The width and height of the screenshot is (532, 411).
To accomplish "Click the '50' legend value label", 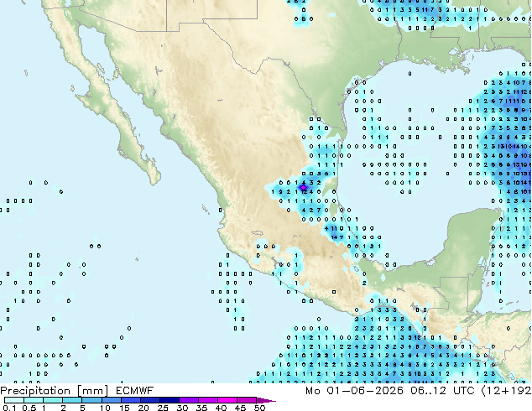I will (259, 408).
